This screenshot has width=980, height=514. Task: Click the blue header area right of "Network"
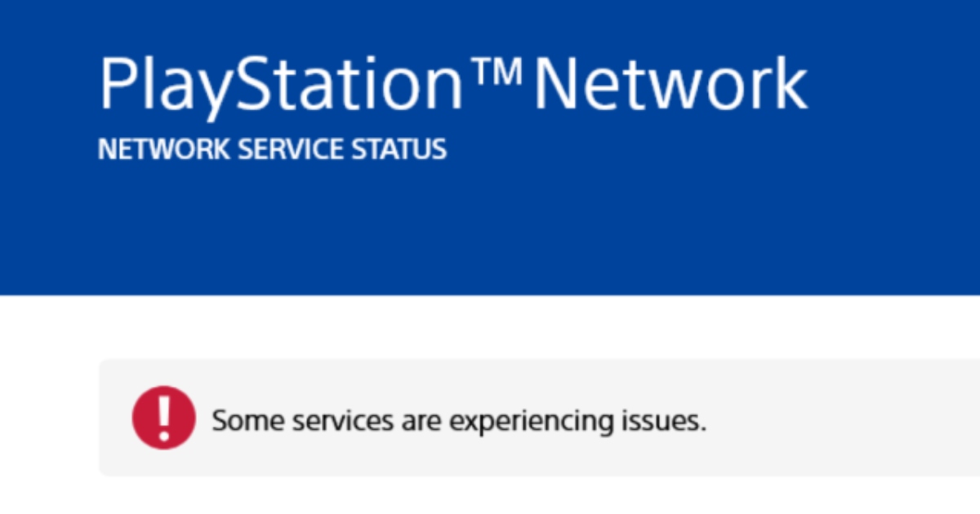click(894, 84)
